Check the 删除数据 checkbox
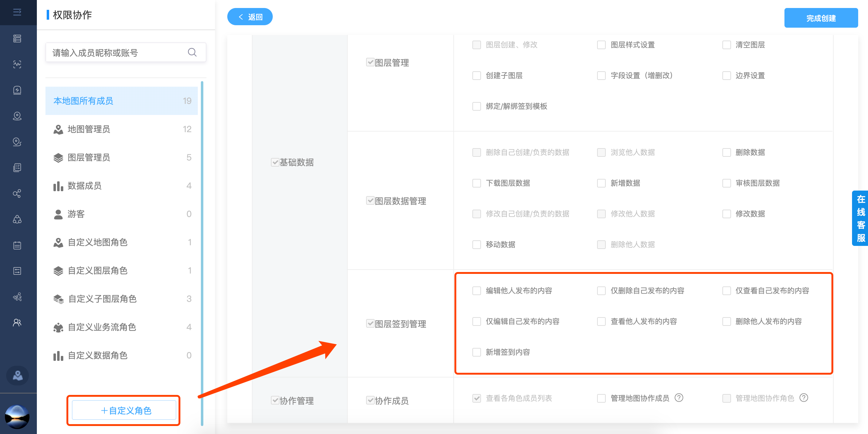The height and width of the screenshot is (434, 868). (x=726, y=152)
